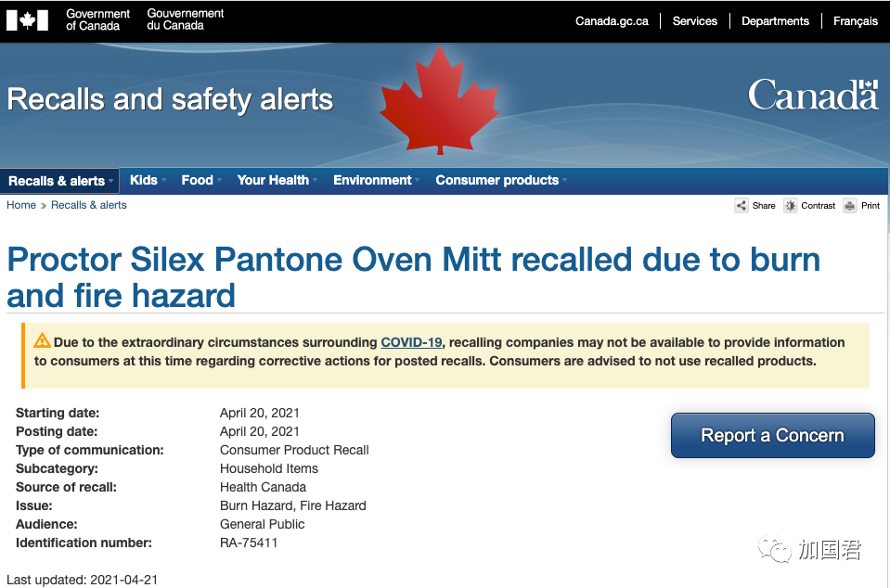Image resolution: width=890 pixels, height=588 pixels.
Task: Click the Canada wordmark logo
Action: (x=813, y=94)
